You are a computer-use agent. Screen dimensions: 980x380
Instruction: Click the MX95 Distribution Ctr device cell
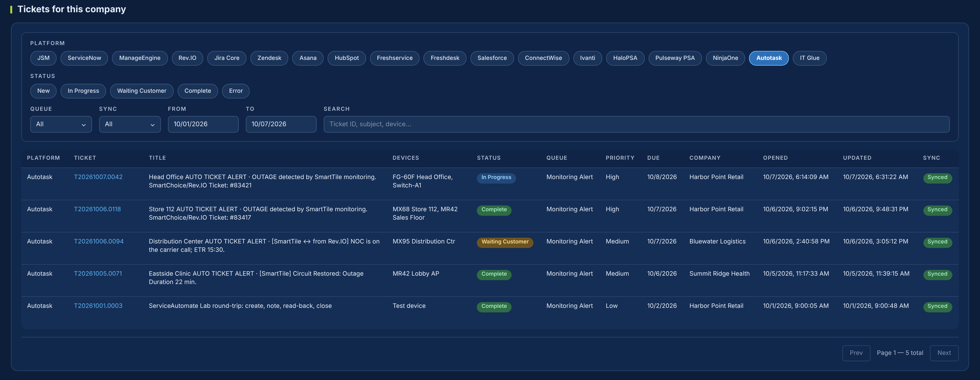pos(424,241)
